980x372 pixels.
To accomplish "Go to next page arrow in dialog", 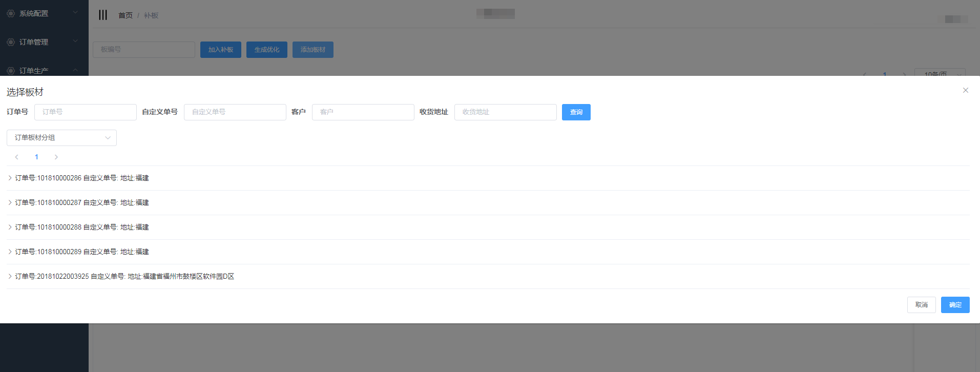I will tap(56, 157).
